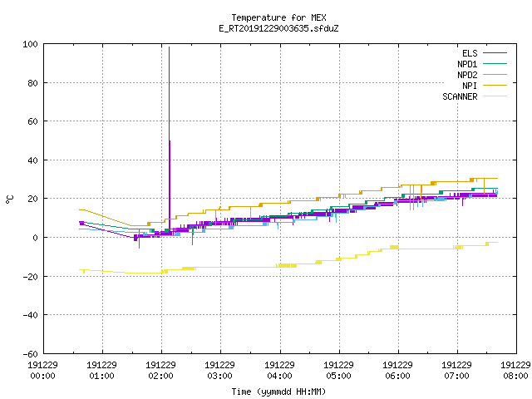Click the filename text E_RT20191229003635.sfduZ

[x=279, y=28]
